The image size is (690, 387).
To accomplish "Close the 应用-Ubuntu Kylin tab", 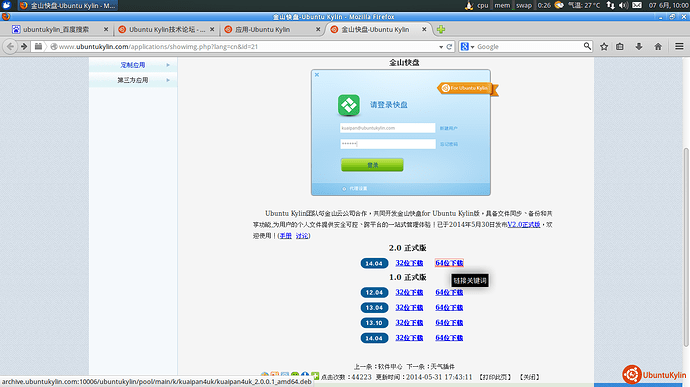I will pos(318,29).
